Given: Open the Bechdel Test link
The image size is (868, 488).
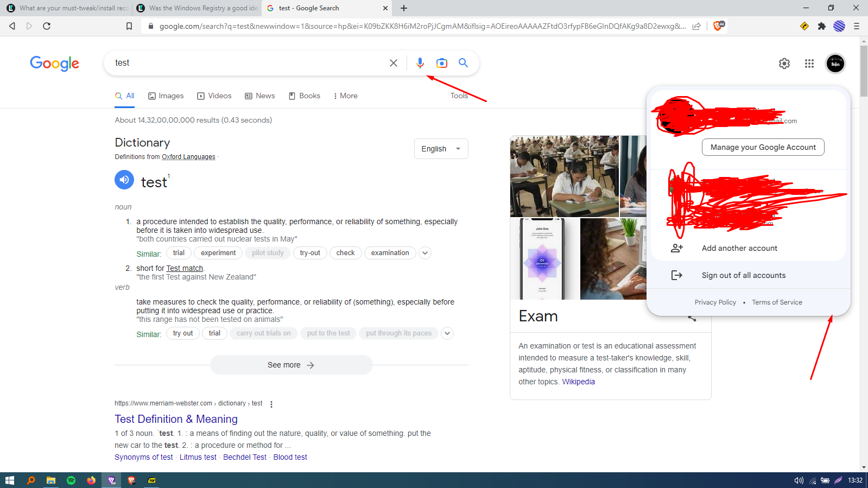Looking at the screenshot, I should [245, 457].
